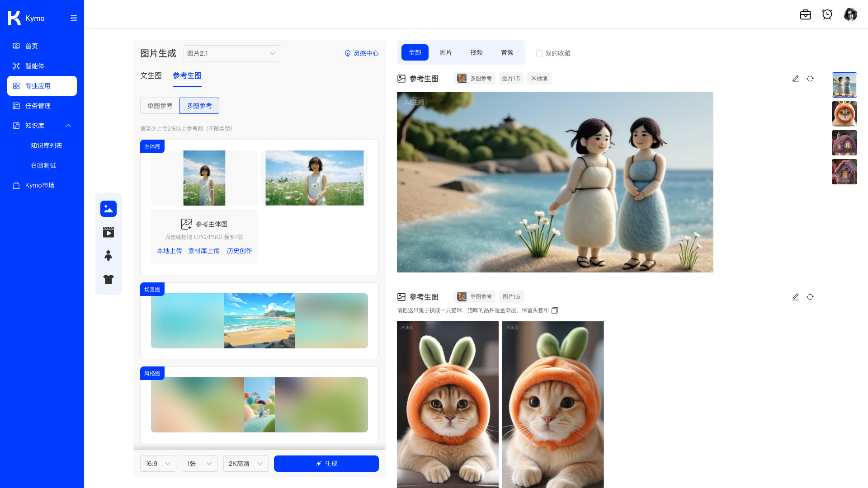Select the video clapperboard tool icon

click(108, 232)
